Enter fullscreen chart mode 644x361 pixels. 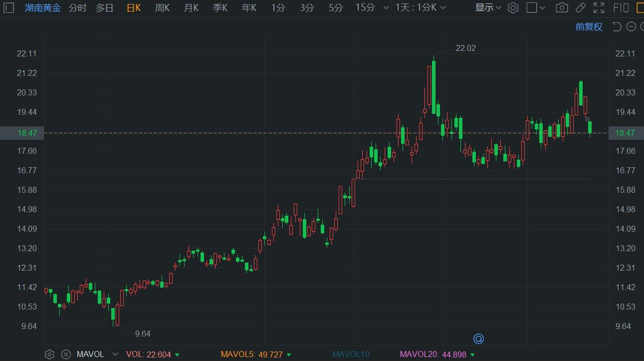pyautogui.click(x=599, y=7)
